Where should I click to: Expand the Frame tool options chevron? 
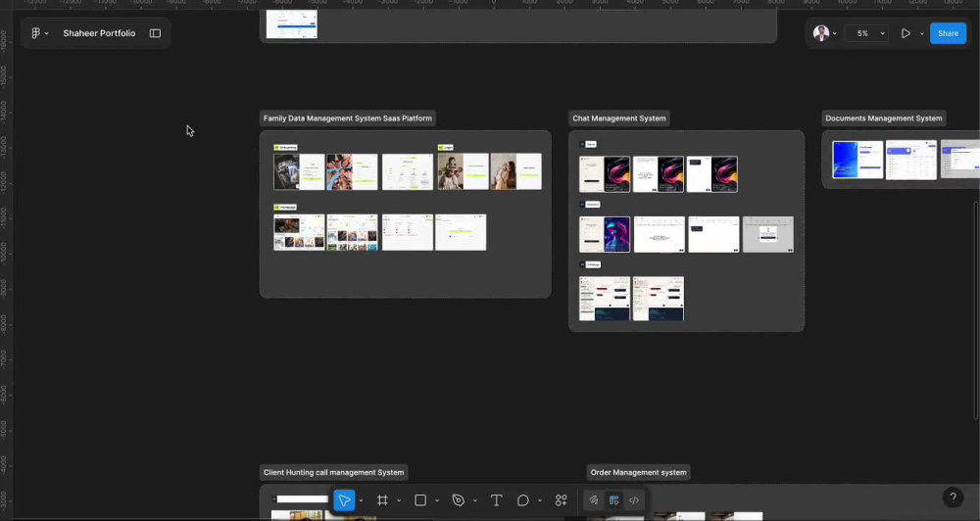point(399,500)
